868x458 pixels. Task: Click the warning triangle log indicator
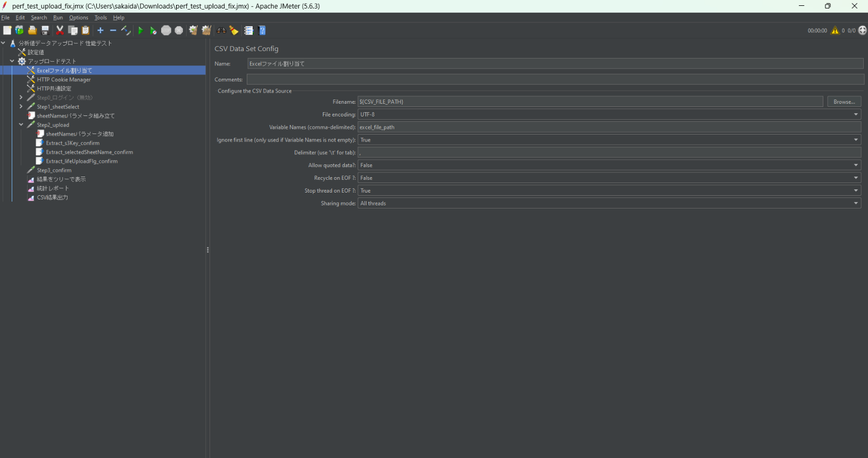[x=835, y=30]
